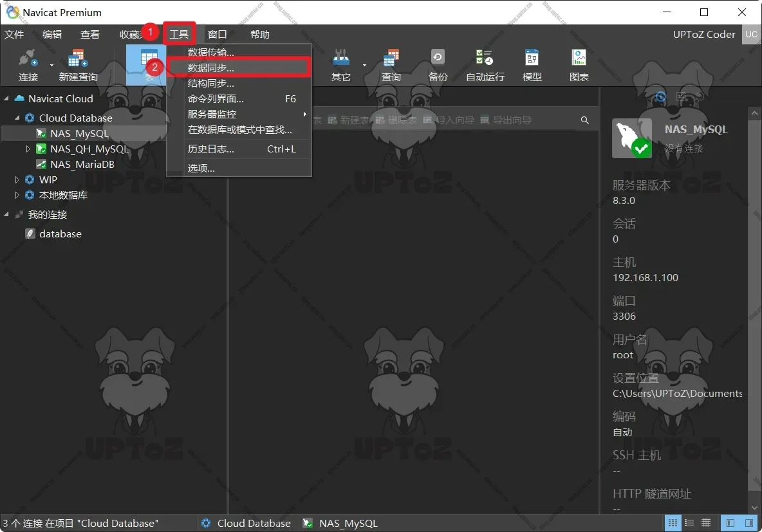Click the right panel scrollbar up arrow
Image resolution: width=762 pixels, height=532 pixels.
pos(754,113)
